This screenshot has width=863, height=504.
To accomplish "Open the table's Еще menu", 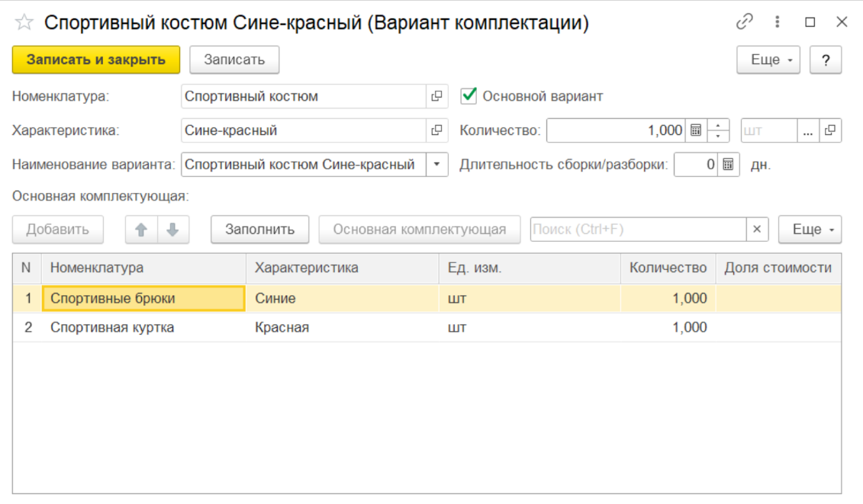I will tap(810, 230).
